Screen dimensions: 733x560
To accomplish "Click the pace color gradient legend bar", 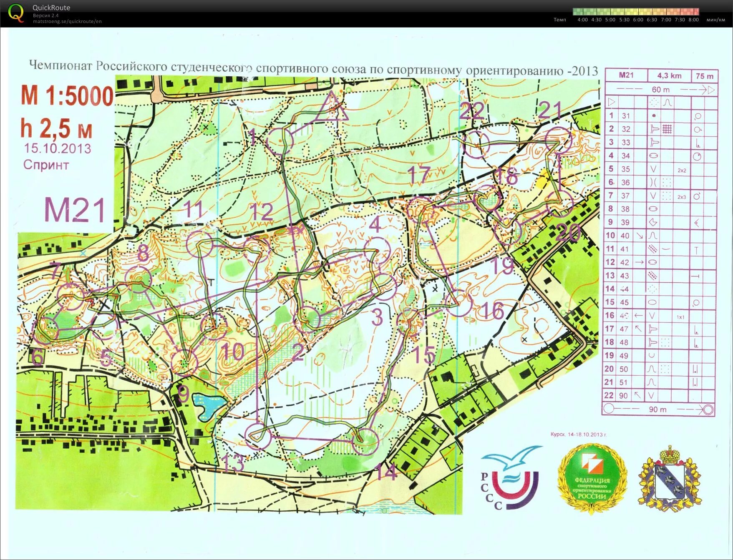I will [636, 12].
